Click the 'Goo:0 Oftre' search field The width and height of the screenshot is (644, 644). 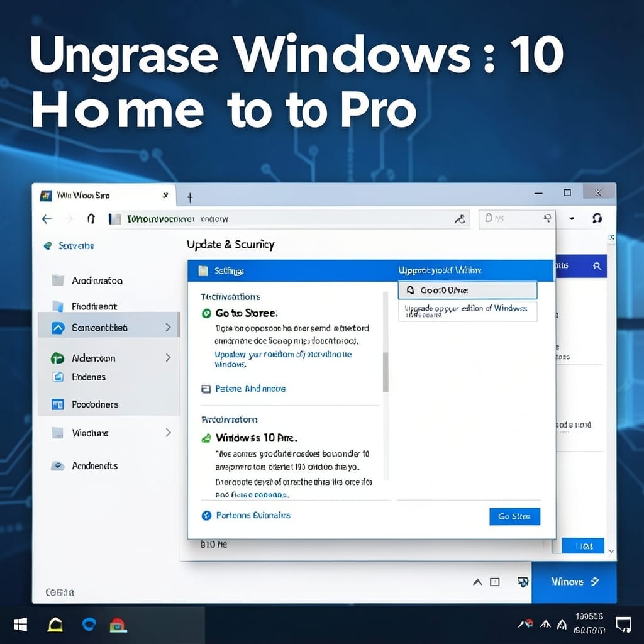point(467,291)
